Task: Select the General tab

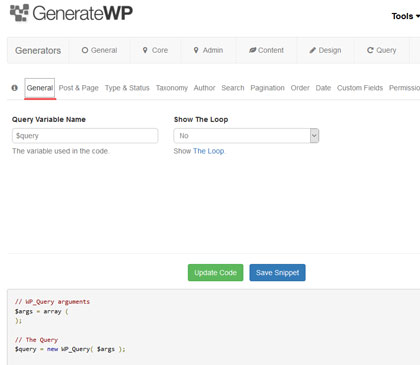Action: [40, 88]
